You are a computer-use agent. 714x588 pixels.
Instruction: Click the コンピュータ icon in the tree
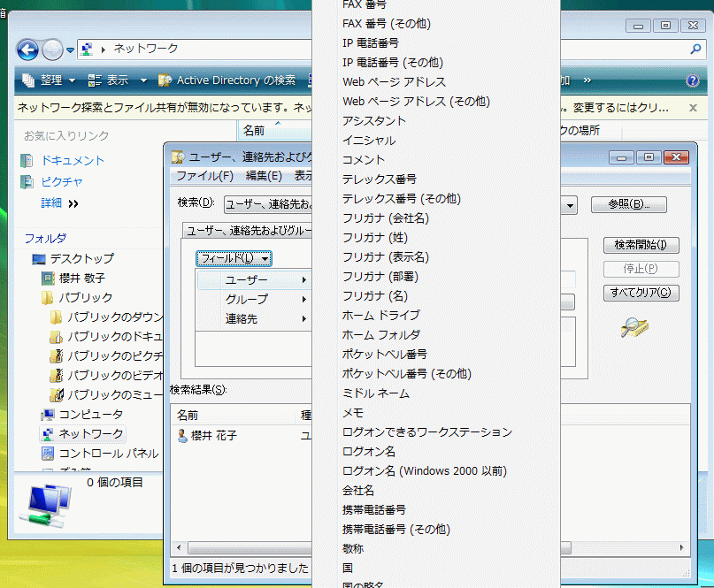48,414
